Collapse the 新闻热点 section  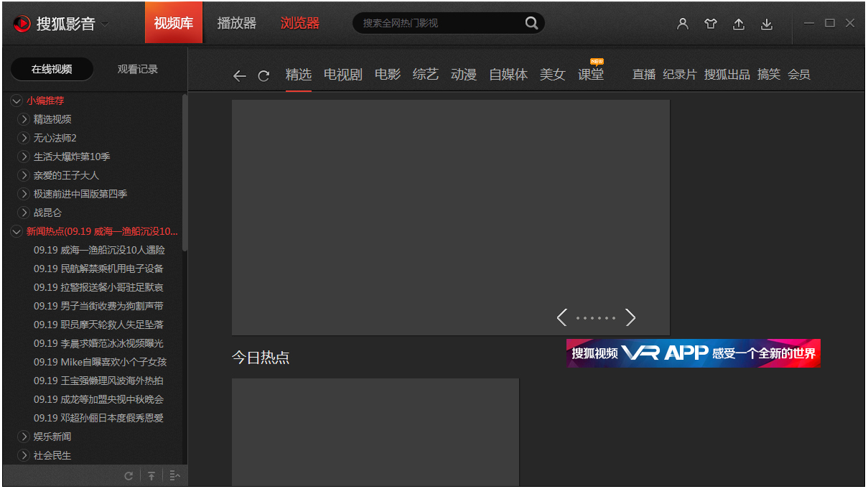(17, 231)
